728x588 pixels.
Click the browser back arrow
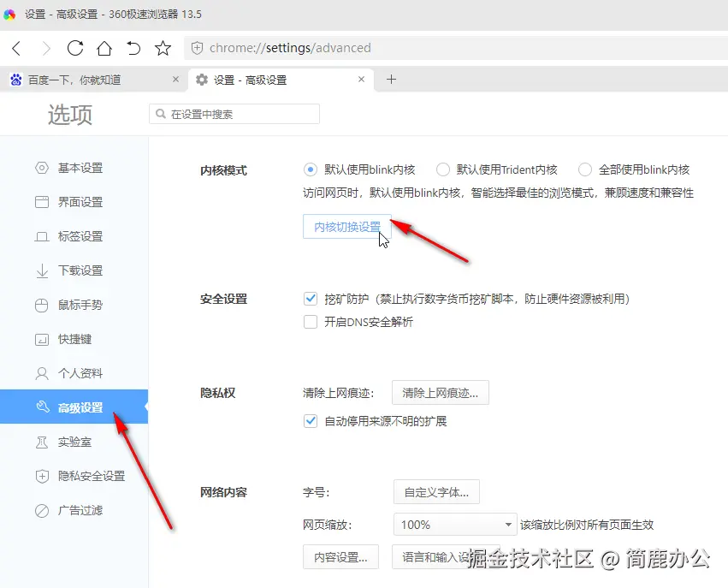tap(16, 48)
